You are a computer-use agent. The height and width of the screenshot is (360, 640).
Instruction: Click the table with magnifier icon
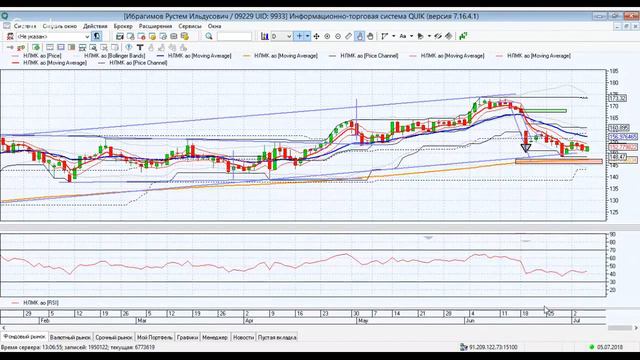point(93,47)
